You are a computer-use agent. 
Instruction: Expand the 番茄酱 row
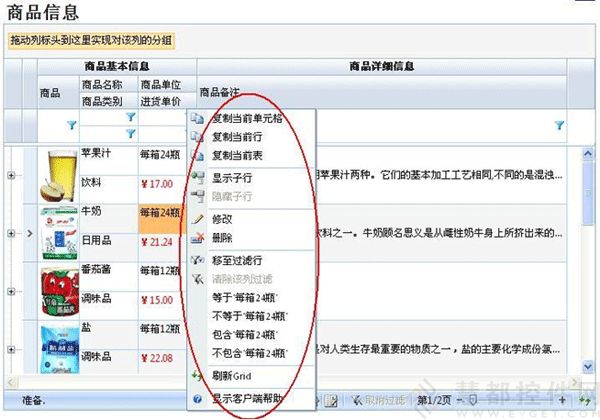11,292
